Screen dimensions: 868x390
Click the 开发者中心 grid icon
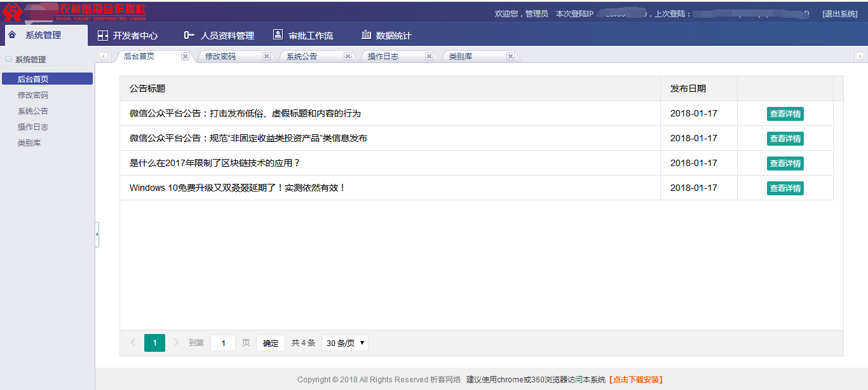tap(103, 36)
